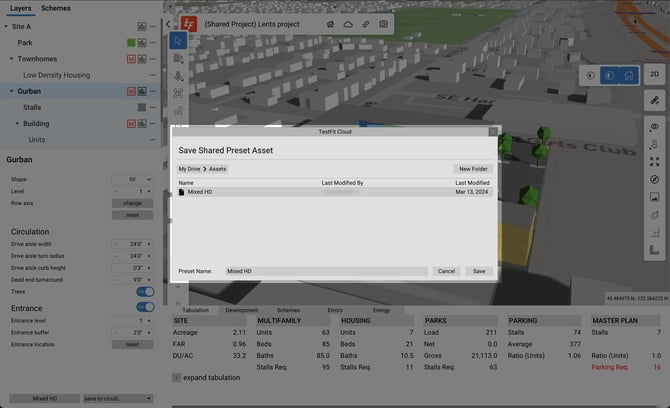Toggle the Entrance switch
The width and height of the screenshot is (670, 408).
point(145,307)
